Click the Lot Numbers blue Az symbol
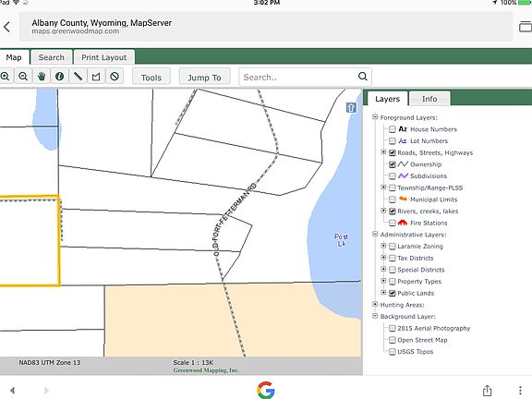Image resolution: width=532 pixels, height=399 pixels. 403,140
